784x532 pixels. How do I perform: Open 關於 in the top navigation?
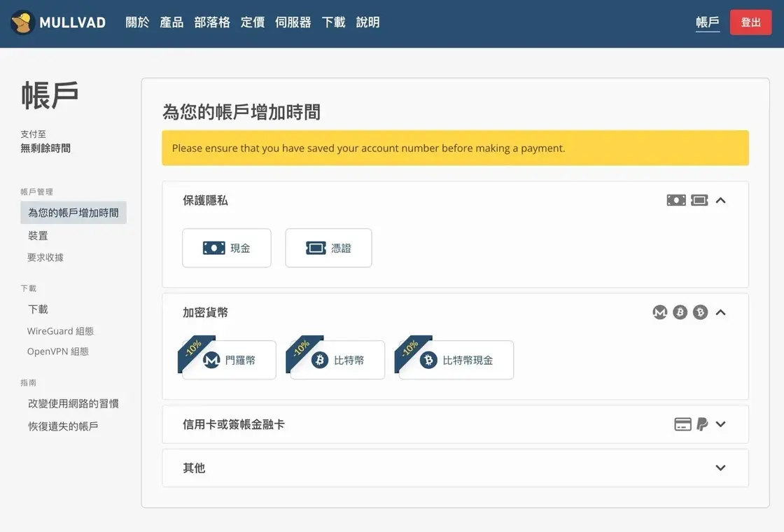[x=137, y=22]
